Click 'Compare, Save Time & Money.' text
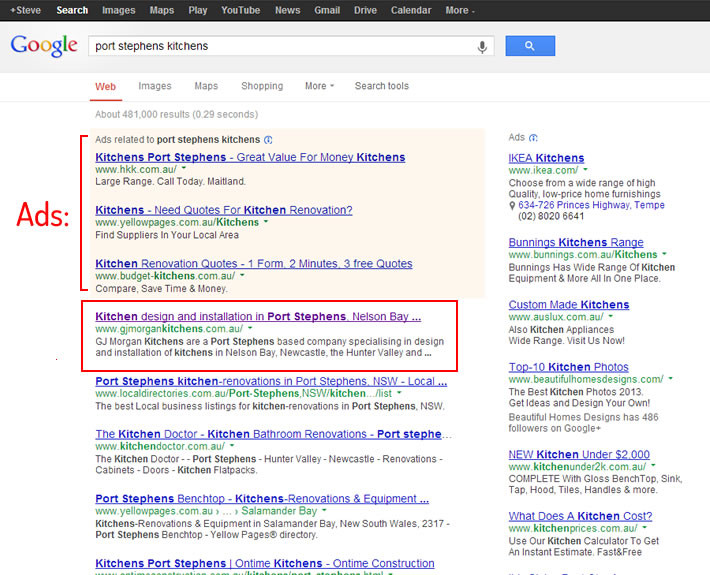 click(x=161, y=288)
